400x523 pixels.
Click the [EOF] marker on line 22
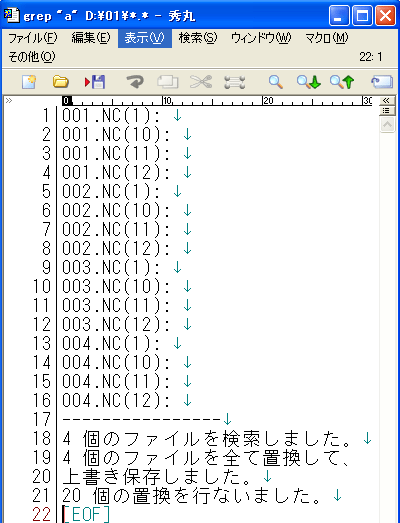click(x=86, y=515)
